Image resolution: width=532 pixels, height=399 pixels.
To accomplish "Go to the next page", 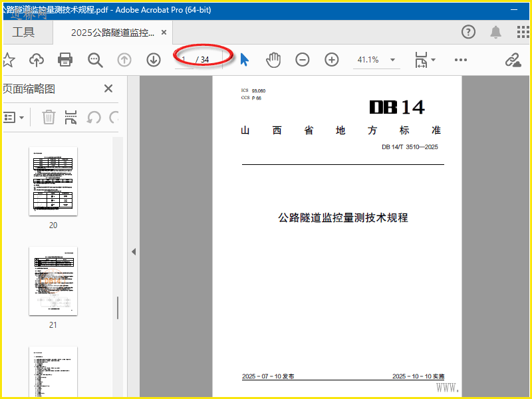I will click(x=154, y=60).
